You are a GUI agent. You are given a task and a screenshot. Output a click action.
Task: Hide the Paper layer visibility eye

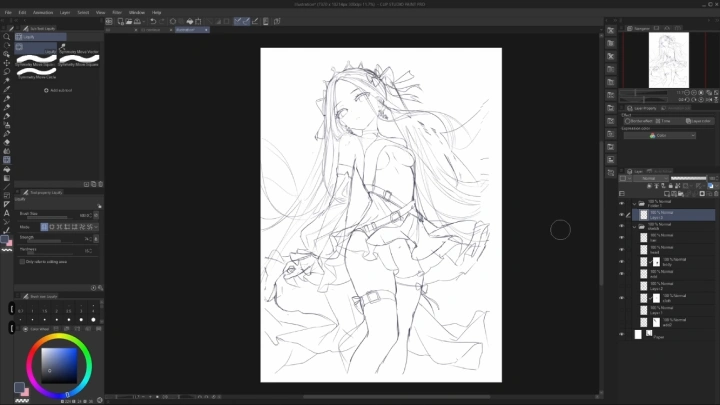coord(622,336)
